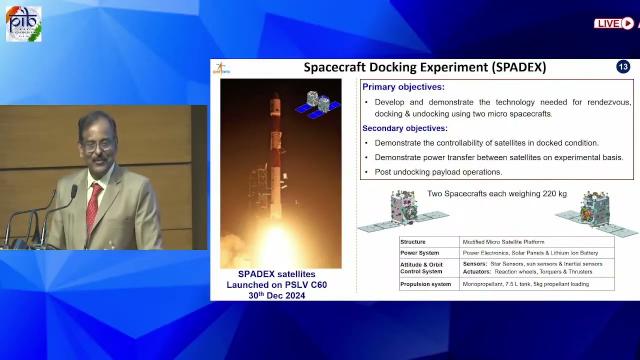The height and width of the screenshot is (360, 640).
Task: Click the 'Develop and demonstrate the technology' bullet
Action: [x=502, y=108]
